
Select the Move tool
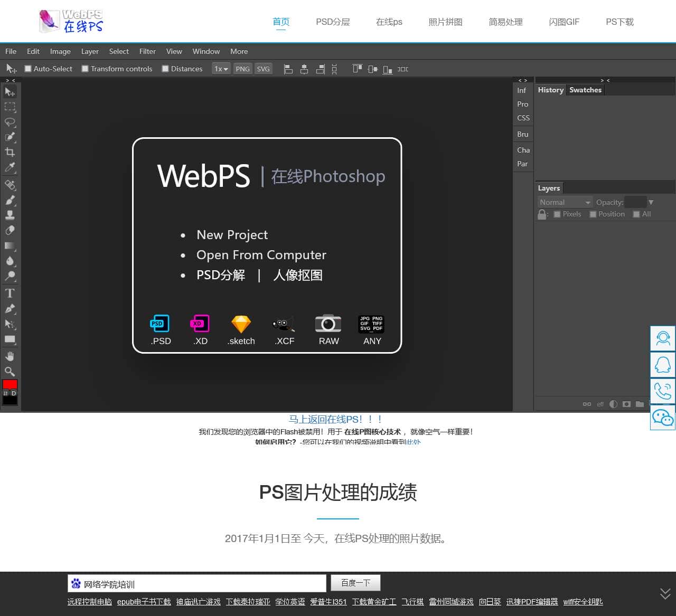pos(10,91)
